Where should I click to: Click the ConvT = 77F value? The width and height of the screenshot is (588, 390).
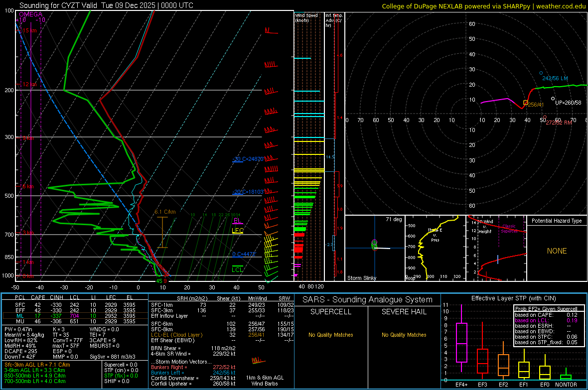(x=67, y=340)
